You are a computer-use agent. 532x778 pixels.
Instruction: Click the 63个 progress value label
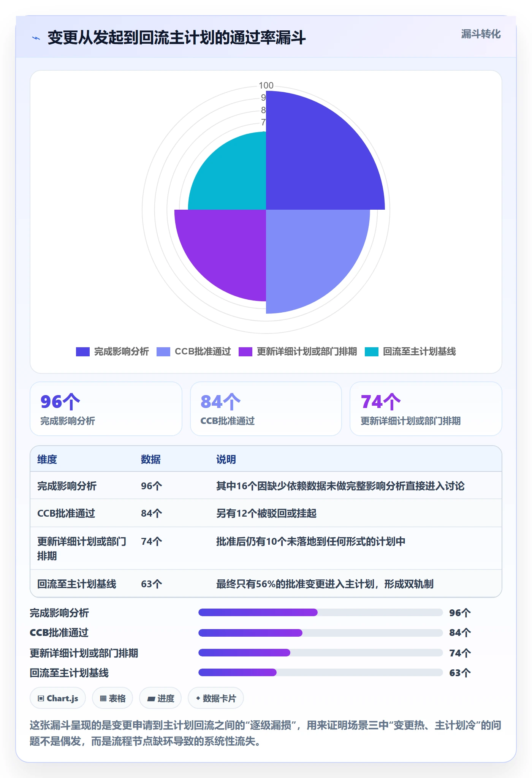click(x=460, y=673)
